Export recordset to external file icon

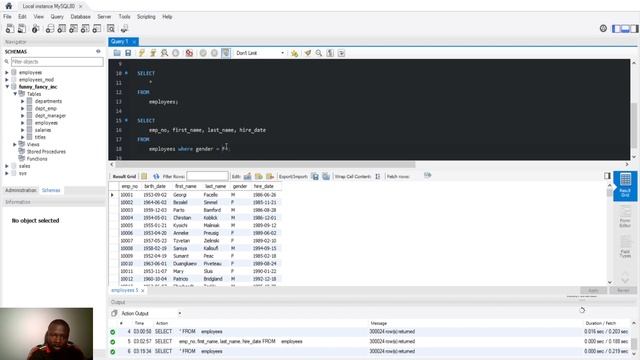point(315,176)
